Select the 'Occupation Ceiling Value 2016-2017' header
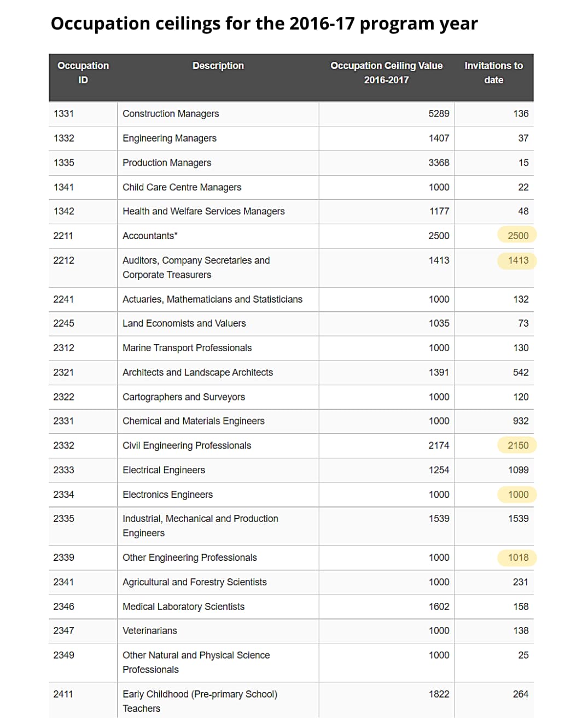The width and height of the screenshot is (588, 726). 386,73
